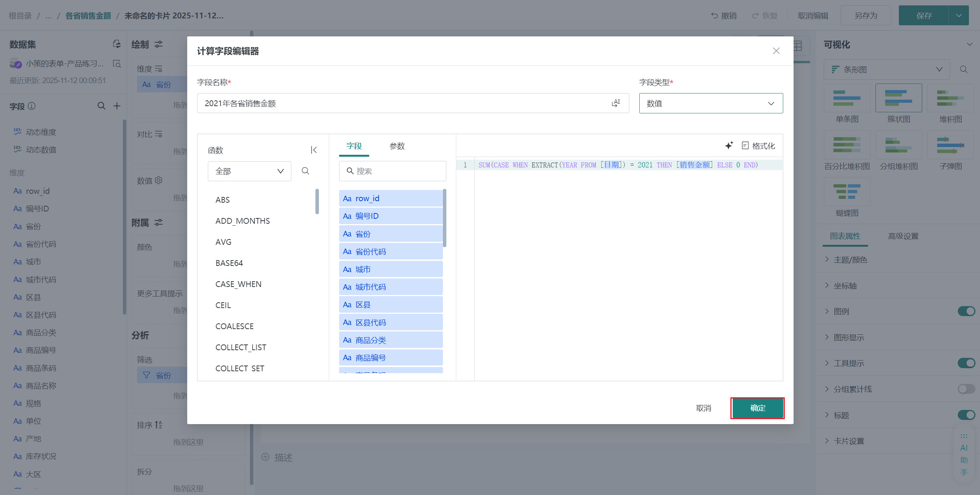Enable the 分组累计线 switch
The height and width of the screenshot is (495, 980).
[966, 389]
